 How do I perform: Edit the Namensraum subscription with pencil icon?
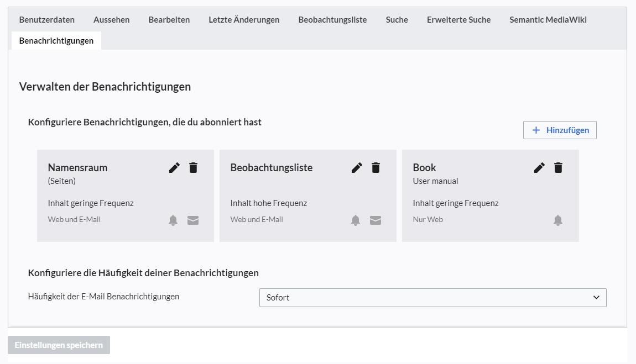click(x=175, y=168)
